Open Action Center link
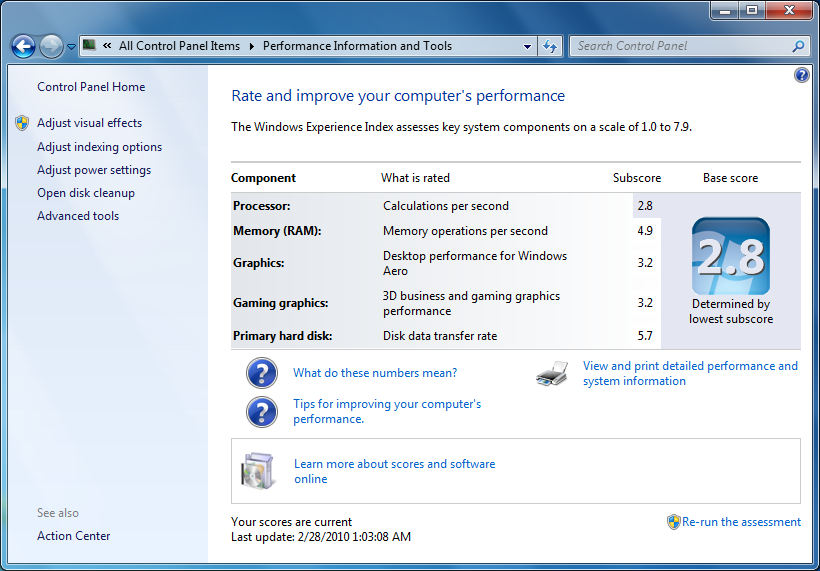 74,536
